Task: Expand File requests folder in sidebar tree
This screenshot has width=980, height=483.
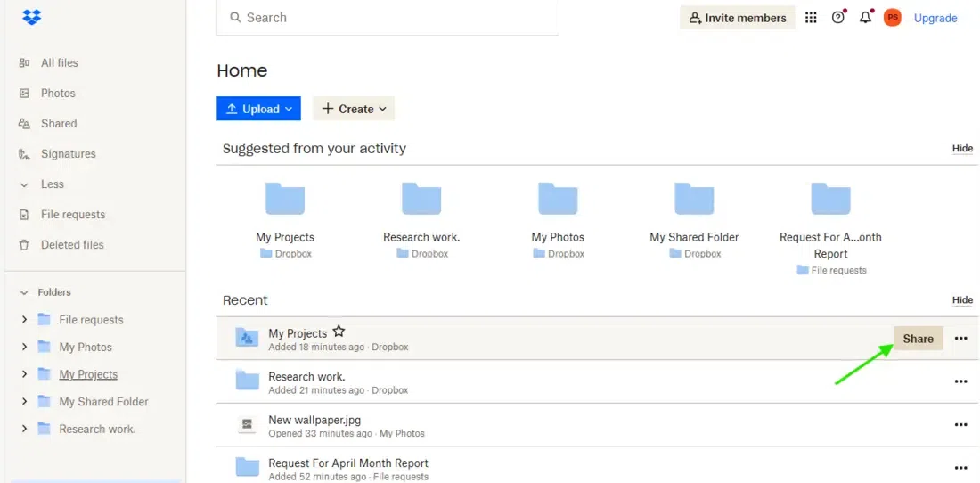Action: (24, 320)
